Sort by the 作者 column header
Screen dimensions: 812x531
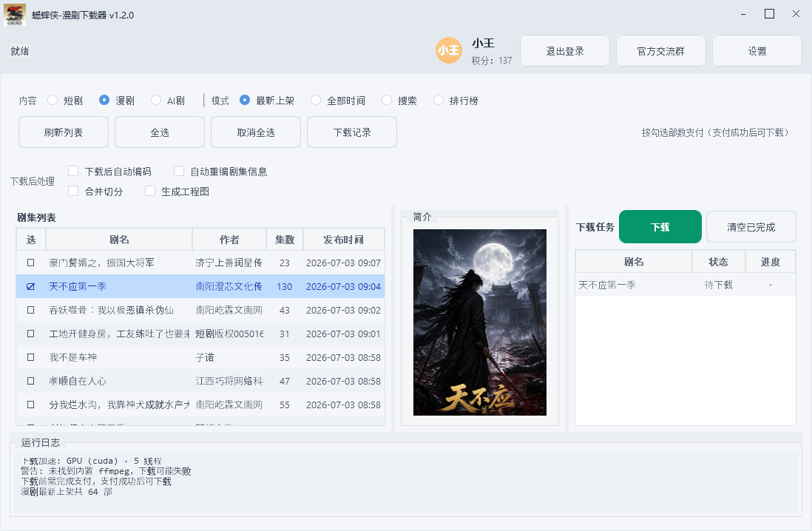click(229, 240)
